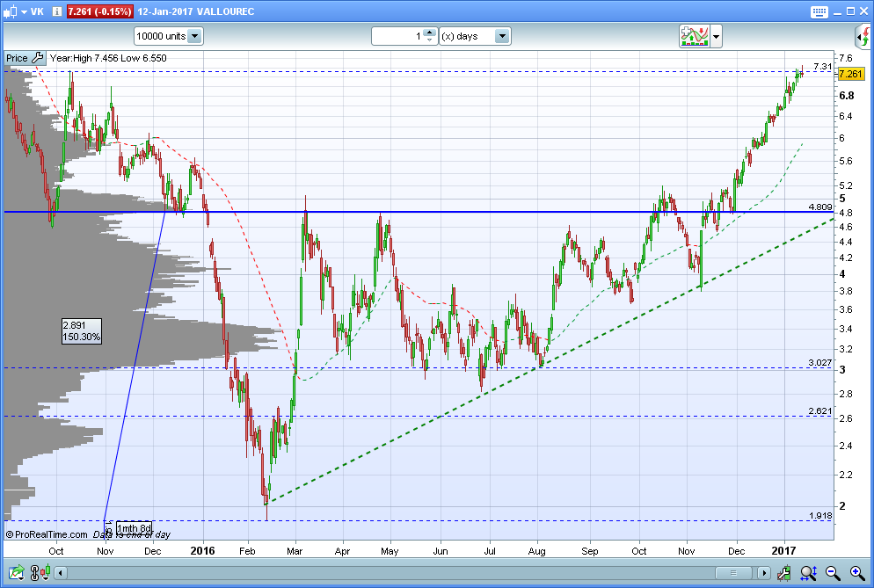
Task: Click the zoom-to-fit magnifier icon
Action: pos(808,572)
